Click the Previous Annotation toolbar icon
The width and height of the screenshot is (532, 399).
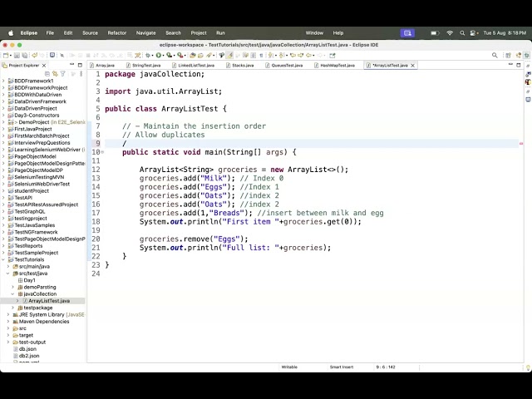pyautogui.click(x=282, y=55)
